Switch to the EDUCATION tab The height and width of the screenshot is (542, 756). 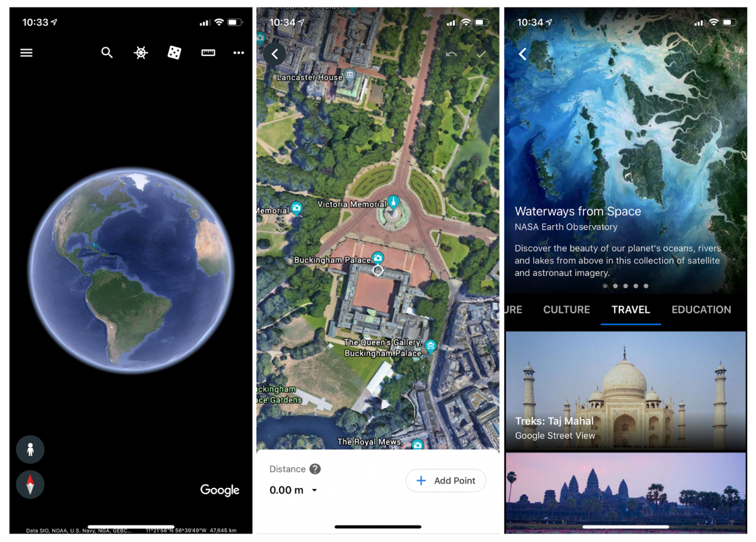(701, 309)
